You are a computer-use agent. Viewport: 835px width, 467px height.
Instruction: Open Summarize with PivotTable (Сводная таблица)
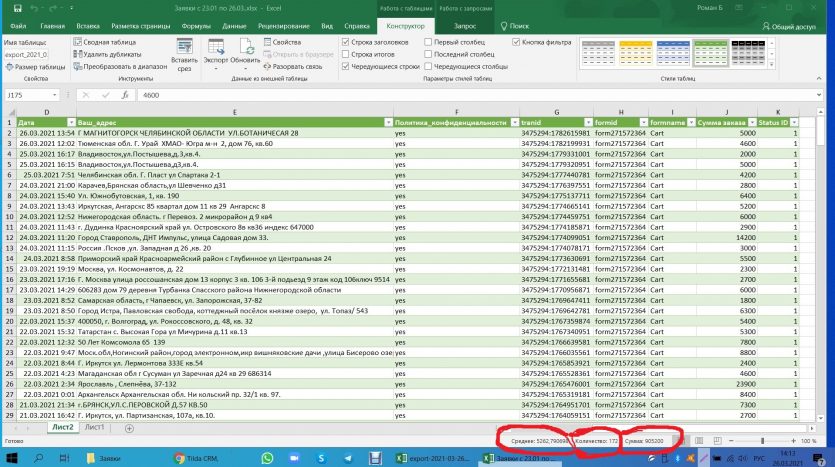[x=105, y=42]
